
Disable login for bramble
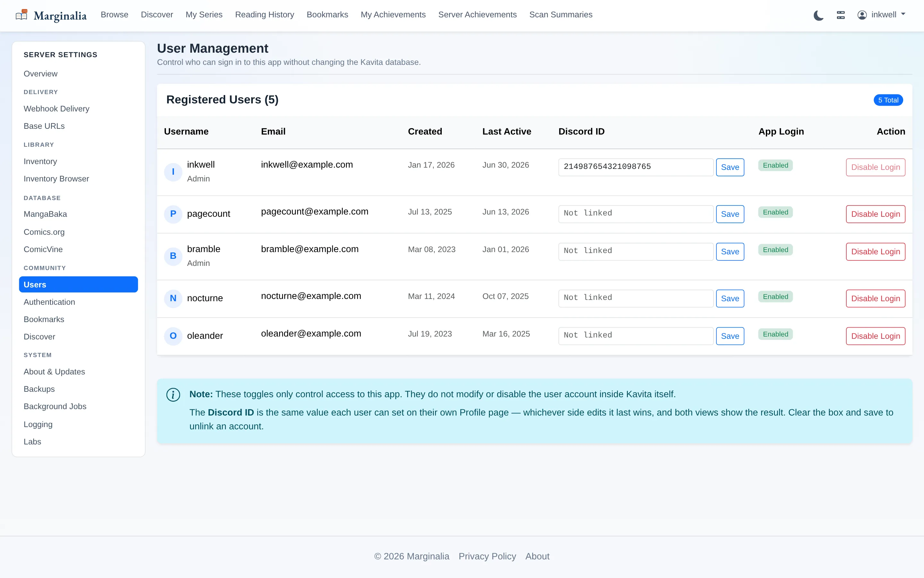(875, 251)
